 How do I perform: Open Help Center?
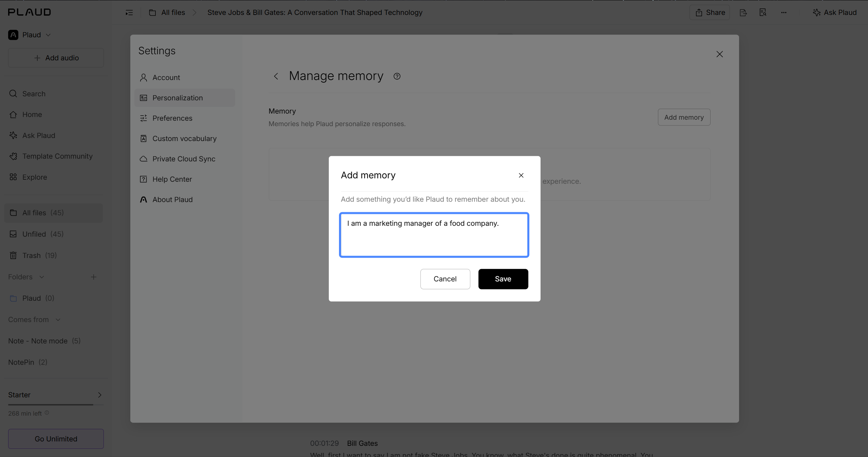(185, 179)
